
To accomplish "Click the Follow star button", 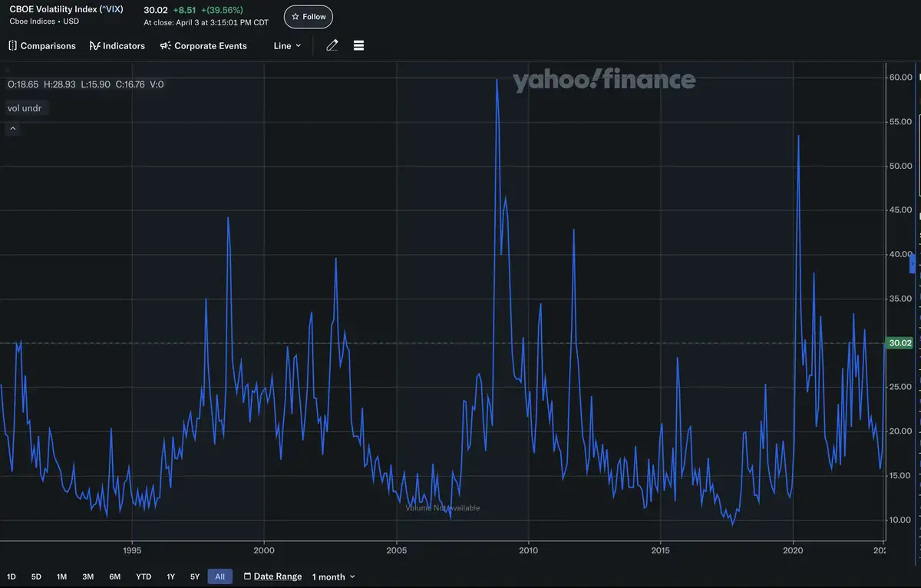I will tap(309, 16).
